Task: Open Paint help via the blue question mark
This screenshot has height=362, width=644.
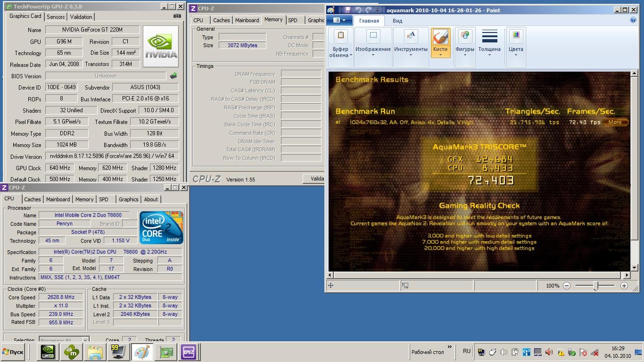Action: (633, 20)
